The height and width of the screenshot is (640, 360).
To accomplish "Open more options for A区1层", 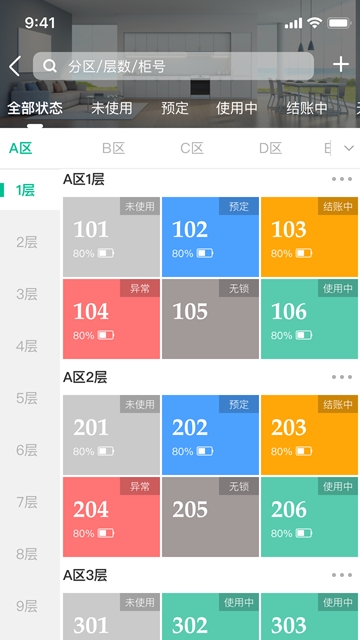I will tap(342, 179).
